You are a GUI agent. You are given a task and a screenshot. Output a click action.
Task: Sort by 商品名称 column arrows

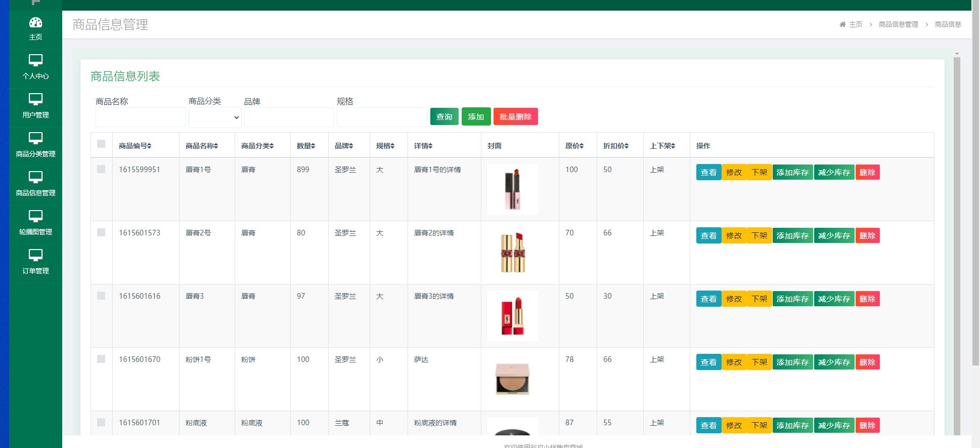pos(216,146)
